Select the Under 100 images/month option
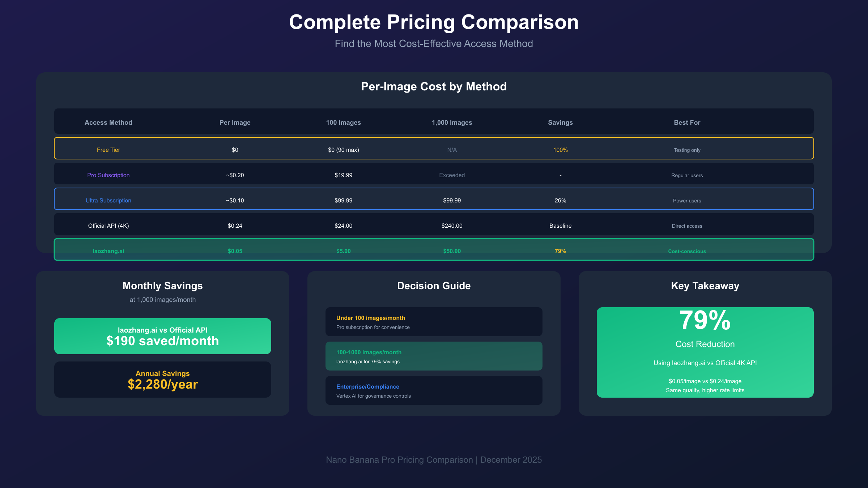This screenshot has width=868, height=488. (434, 322)
